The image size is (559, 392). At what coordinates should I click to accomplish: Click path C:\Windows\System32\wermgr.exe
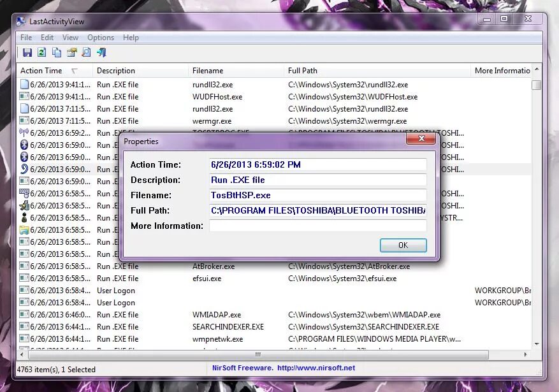point(347,121)
